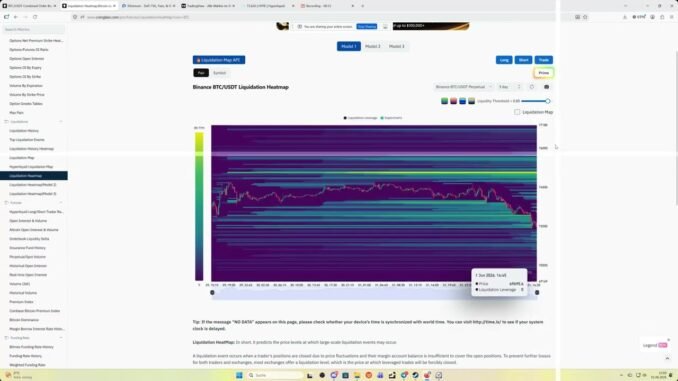Click the Long button

click(x=504, y=60)
